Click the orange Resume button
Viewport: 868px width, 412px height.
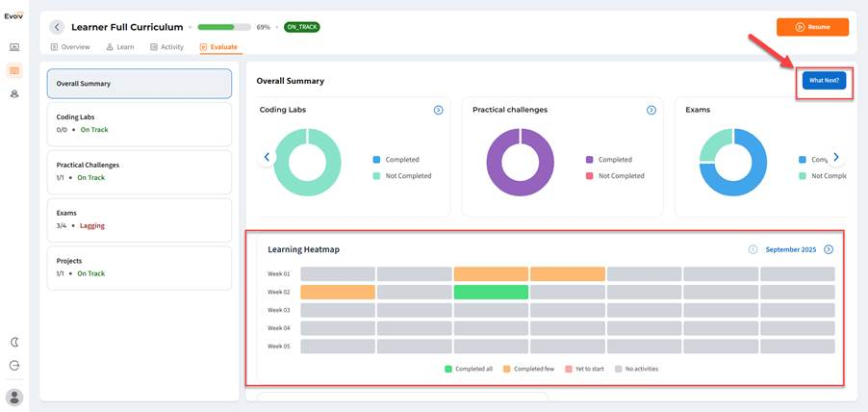(x=812, y=27)
